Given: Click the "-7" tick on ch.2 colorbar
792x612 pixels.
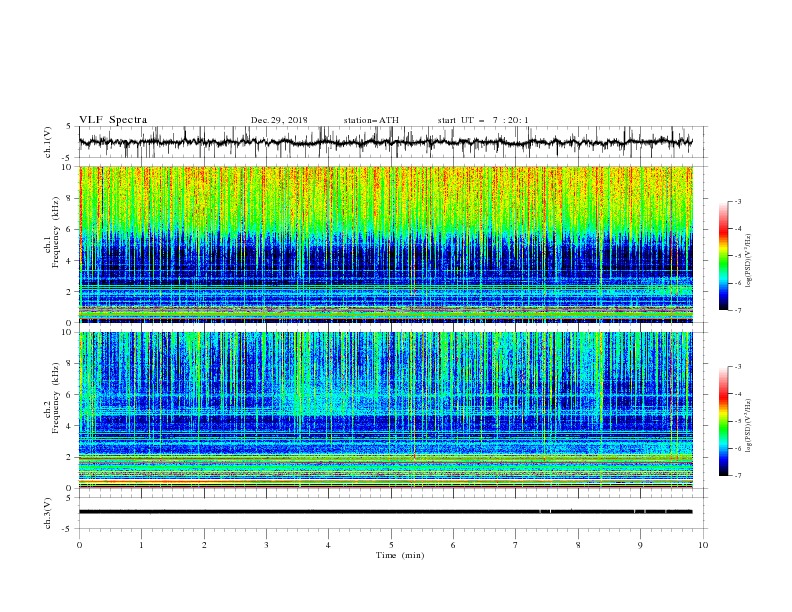Looking at the screenshot, I should coord(737,476).
